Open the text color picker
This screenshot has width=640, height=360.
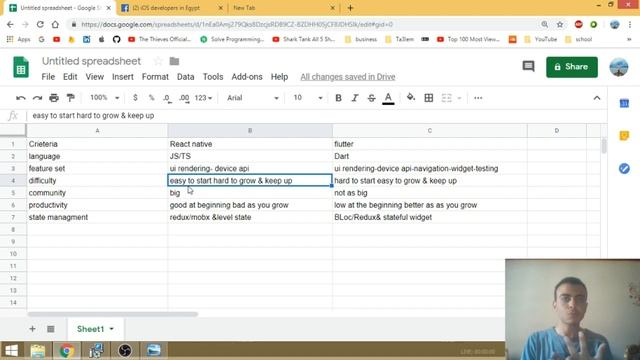tap(388, 98)
